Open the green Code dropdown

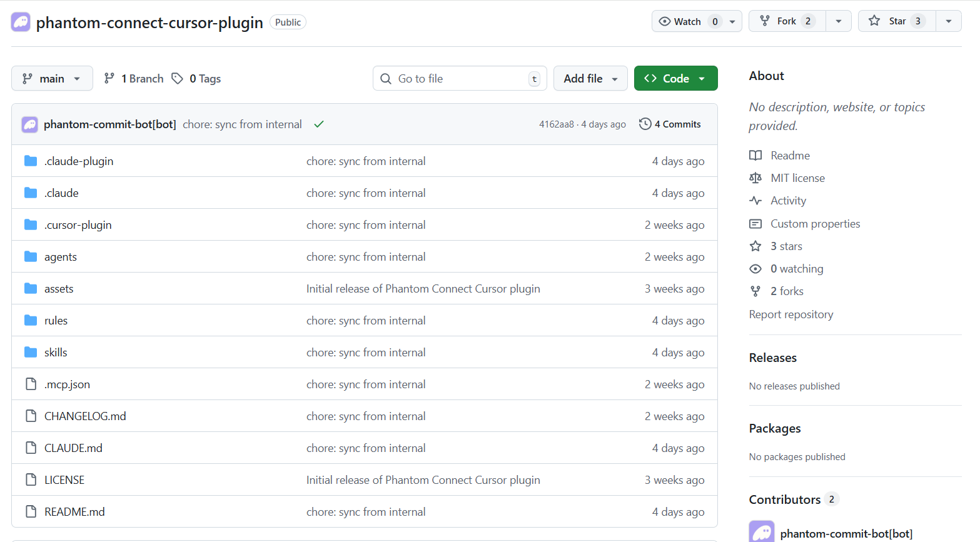click(x=675, y=78)
